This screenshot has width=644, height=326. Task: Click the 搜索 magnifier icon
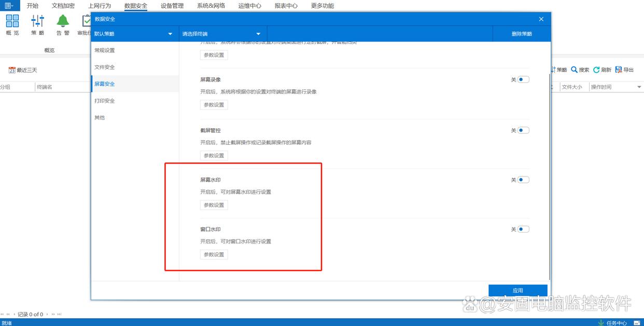coord(575,70)
